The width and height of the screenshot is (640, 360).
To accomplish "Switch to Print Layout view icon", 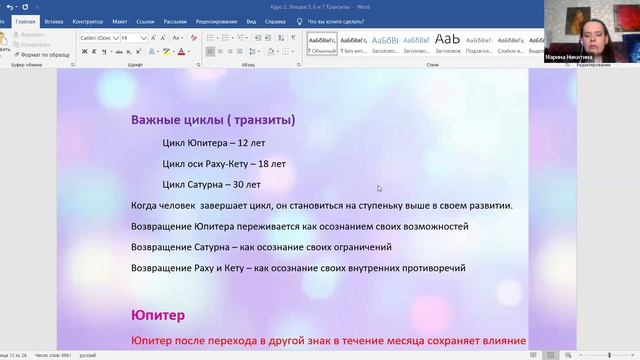I will coord(550,355).
